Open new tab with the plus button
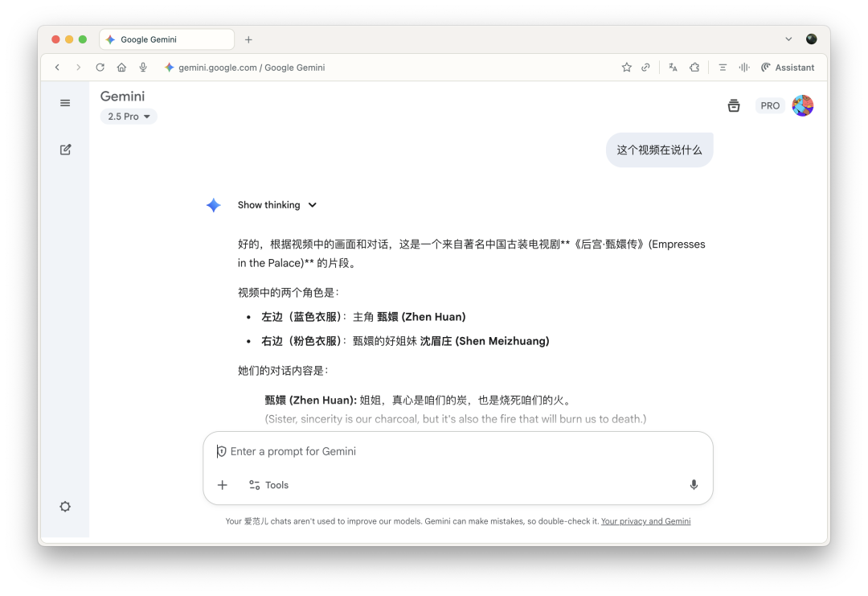This screenshot has width=868, height=596. (248, 40)
